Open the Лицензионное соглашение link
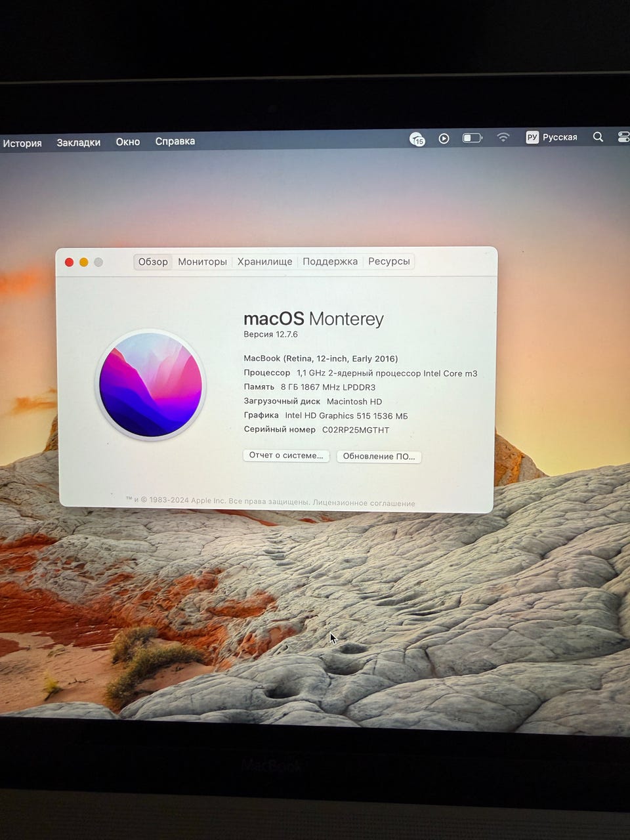This screenshot has height=840, width=630. (364, 503)
